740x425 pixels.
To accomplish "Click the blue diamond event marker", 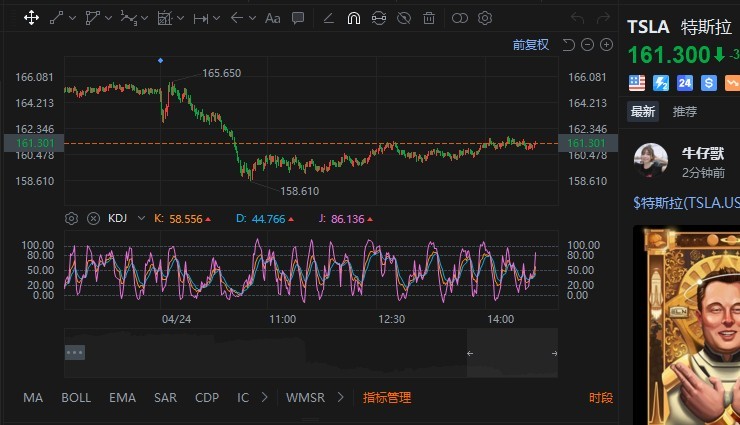I will 160,60.
